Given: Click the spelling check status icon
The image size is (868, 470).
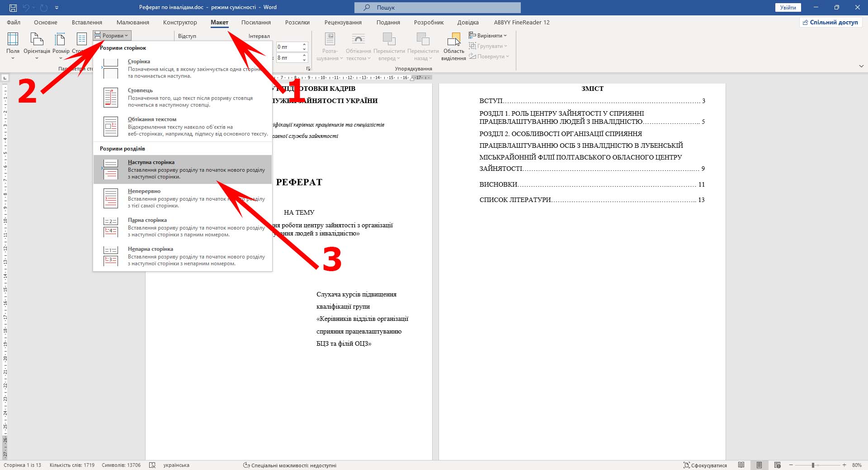Looking at the screenshot, I should (x=152, y=465).
